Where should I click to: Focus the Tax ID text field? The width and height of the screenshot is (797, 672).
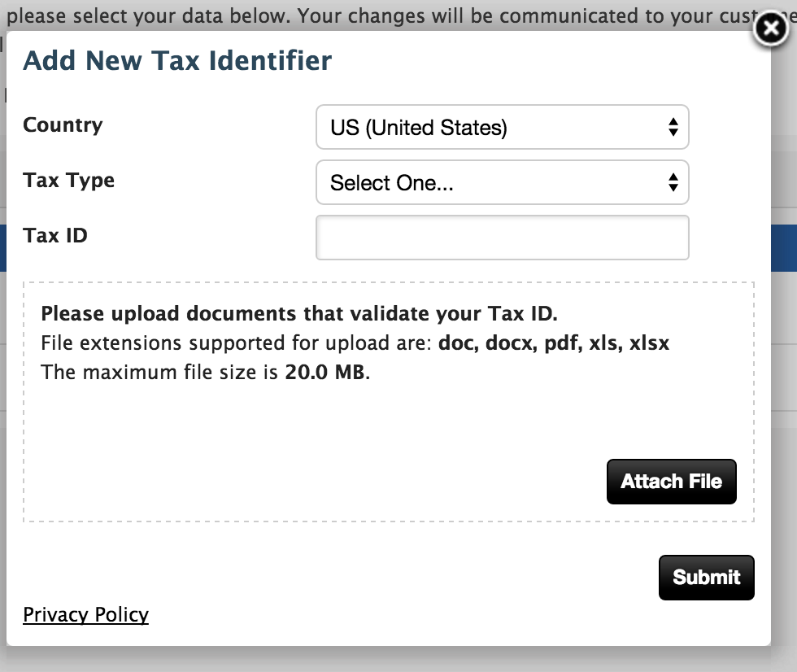tap(502, 238)
